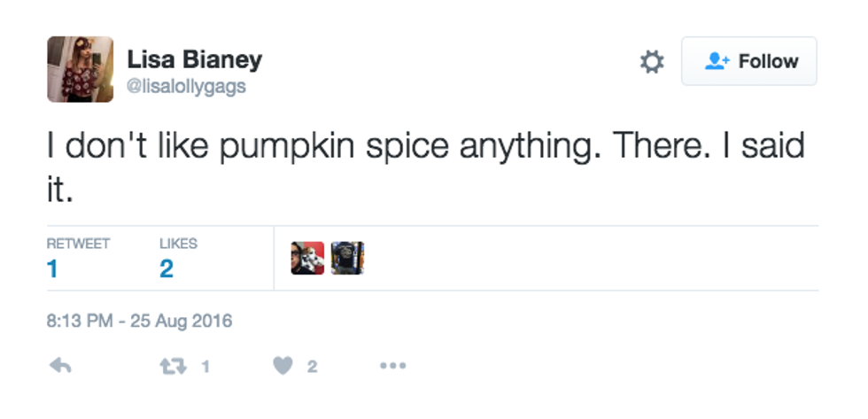Reply to Lisa Bianey's tweet

click(x=60, y=366)
